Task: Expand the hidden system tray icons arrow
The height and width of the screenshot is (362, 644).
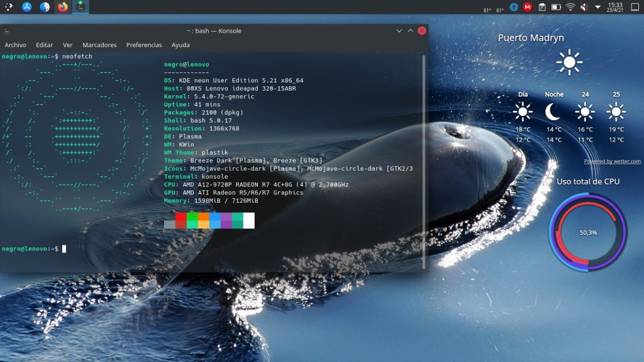Action: pos(597,8)
